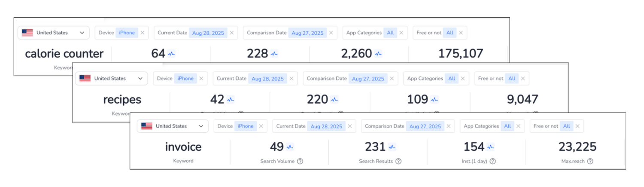Remove App Categories filter in calorie counter panel
The height and width of the screenshot is (187, 644).
tap(401, 33)
